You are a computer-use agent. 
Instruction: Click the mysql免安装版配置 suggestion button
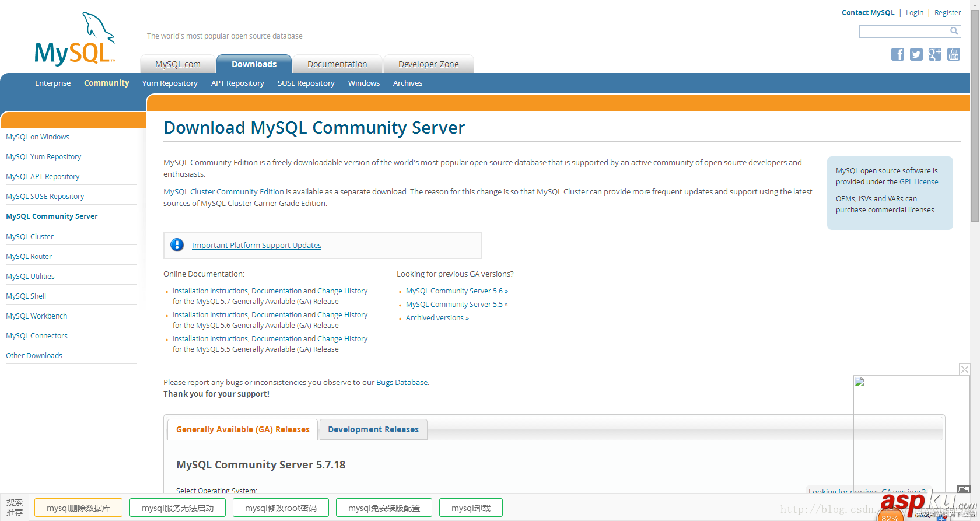384,508
